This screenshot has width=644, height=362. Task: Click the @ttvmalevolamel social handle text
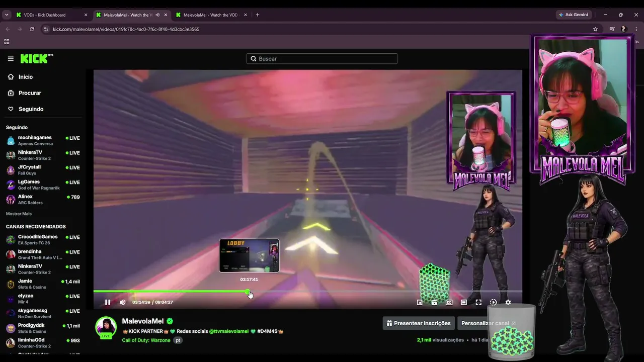pyautogui.click(x=229, y=331)
